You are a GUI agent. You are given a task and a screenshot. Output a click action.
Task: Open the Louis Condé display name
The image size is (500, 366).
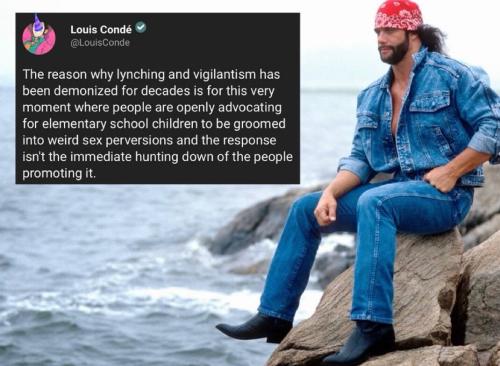tap(101, 29)
